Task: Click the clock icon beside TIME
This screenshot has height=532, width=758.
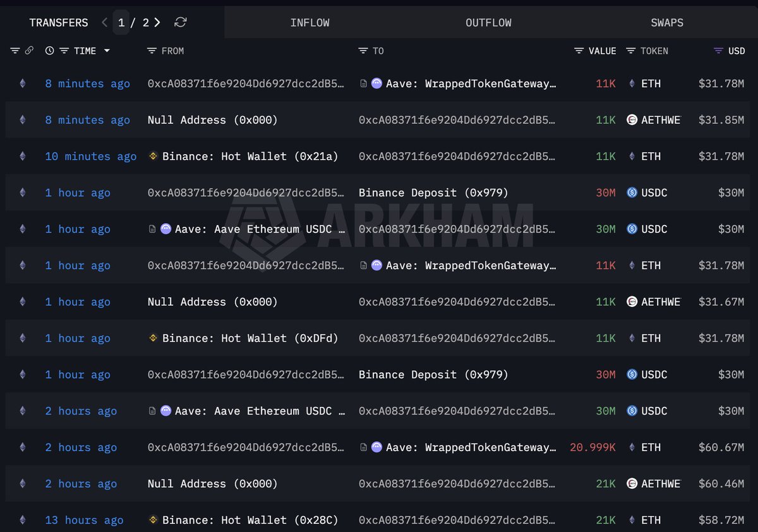Action: [49, 51]
